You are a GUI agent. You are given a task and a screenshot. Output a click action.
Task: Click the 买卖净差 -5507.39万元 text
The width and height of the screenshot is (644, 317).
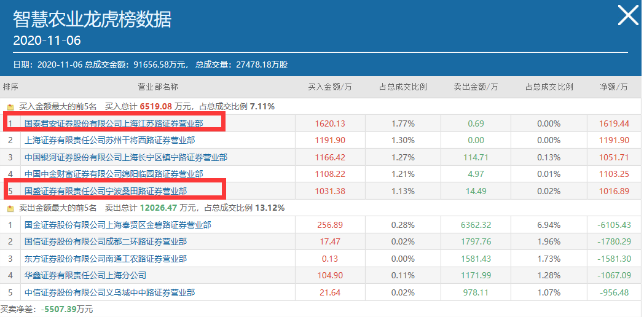tap(47, 310)
